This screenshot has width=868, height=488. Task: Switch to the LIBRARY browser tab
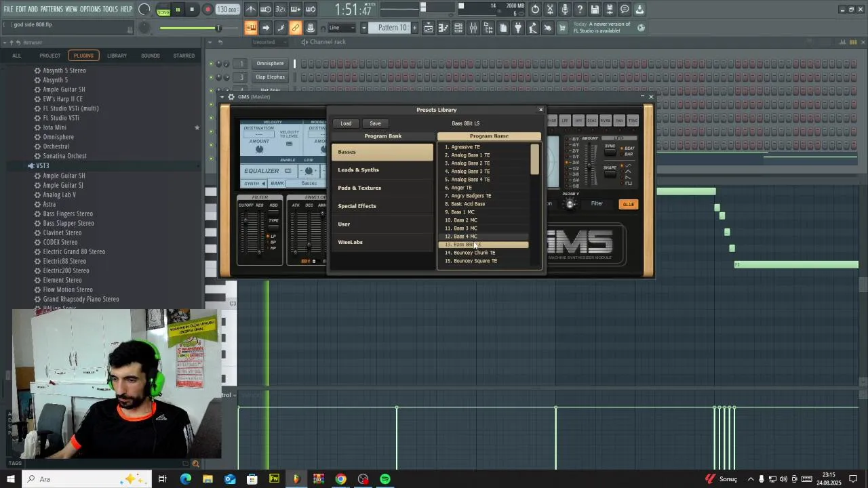[117, 56]
